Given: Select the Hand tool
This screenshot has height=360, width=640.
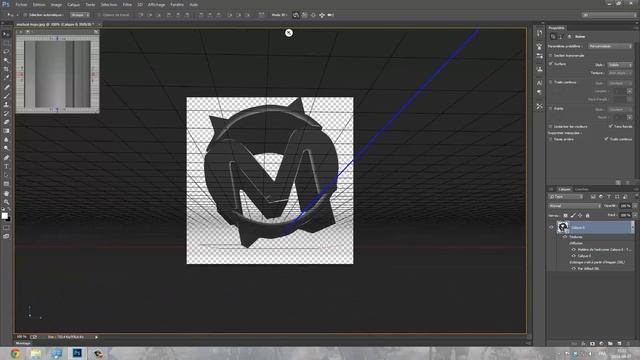Looking at the screenshot, I should coord(6,193).
